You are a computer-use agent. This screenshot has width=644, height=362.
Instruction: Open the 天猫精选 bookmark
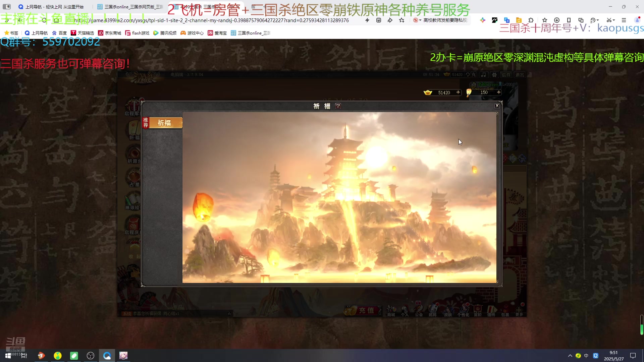pyautogui.click(x=82, y=33)
